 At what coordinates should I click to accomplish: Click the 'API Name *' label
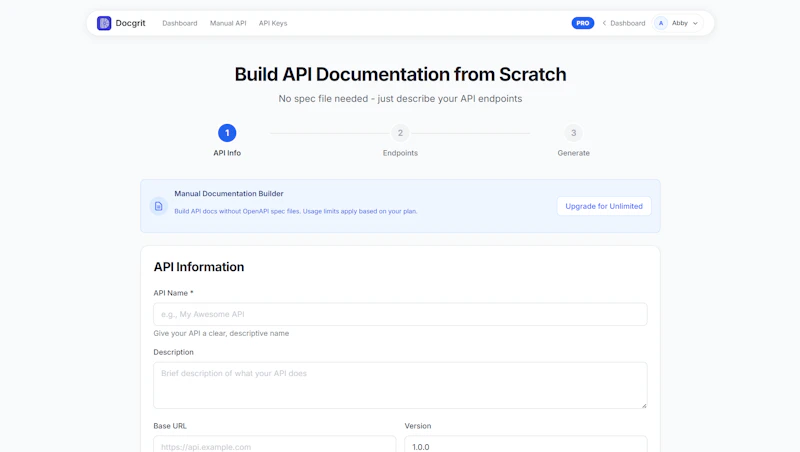pos(173,293)
